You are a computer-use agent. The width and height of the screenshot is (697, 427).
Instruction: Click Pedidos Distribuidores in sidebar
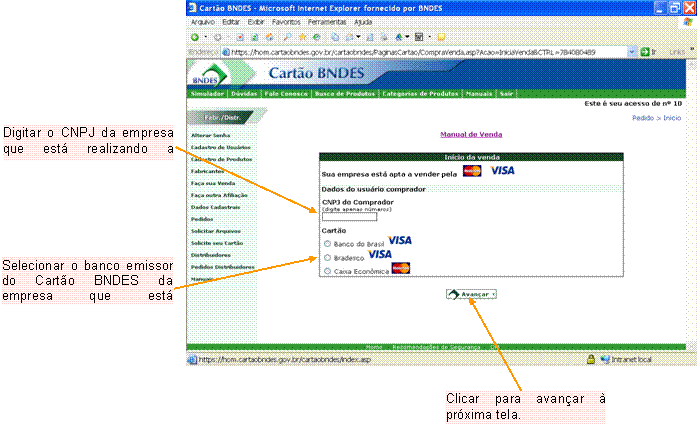pos(223,267)
